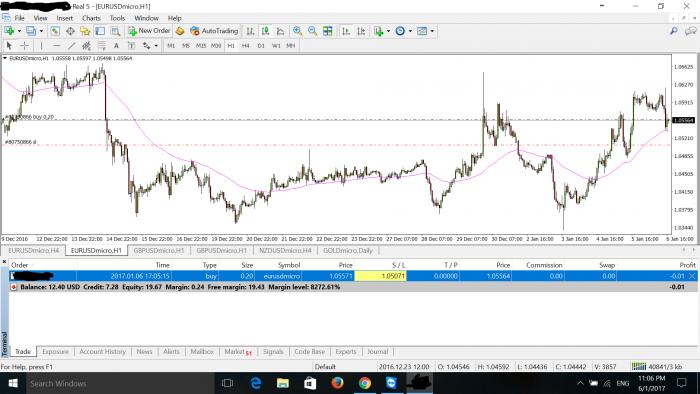
Task: Open the Tools menu
Action: pos(117,18)
